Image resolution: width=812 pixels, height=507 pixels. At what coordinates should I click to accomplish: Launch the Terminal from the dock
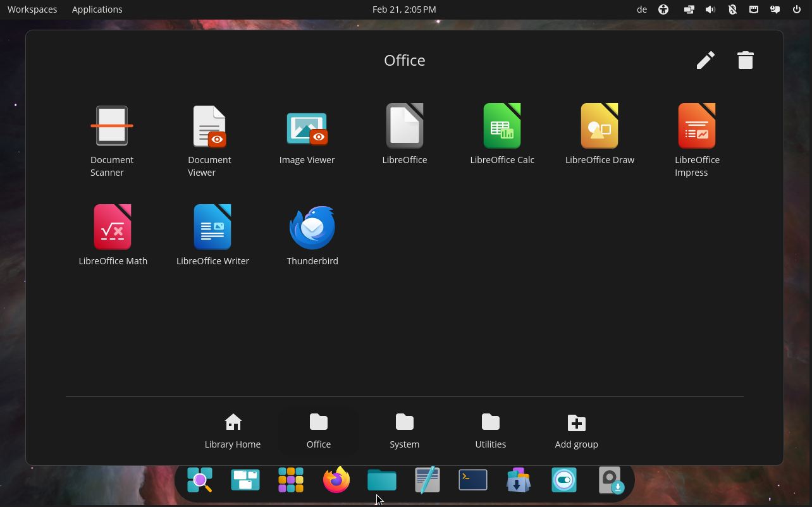point(473,480)
